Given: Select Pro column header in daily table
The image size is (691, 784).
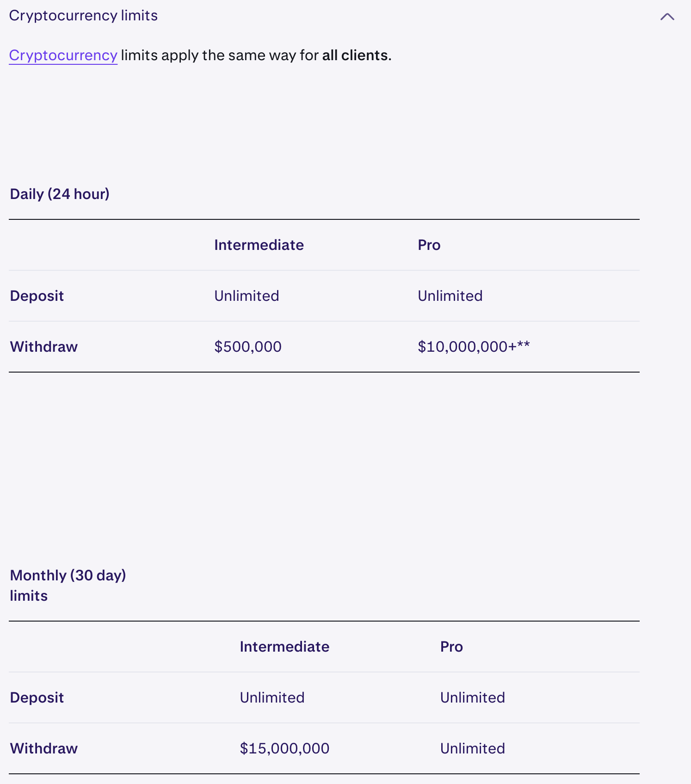Looking at the screenshot, I should click(x=429, y=245).
